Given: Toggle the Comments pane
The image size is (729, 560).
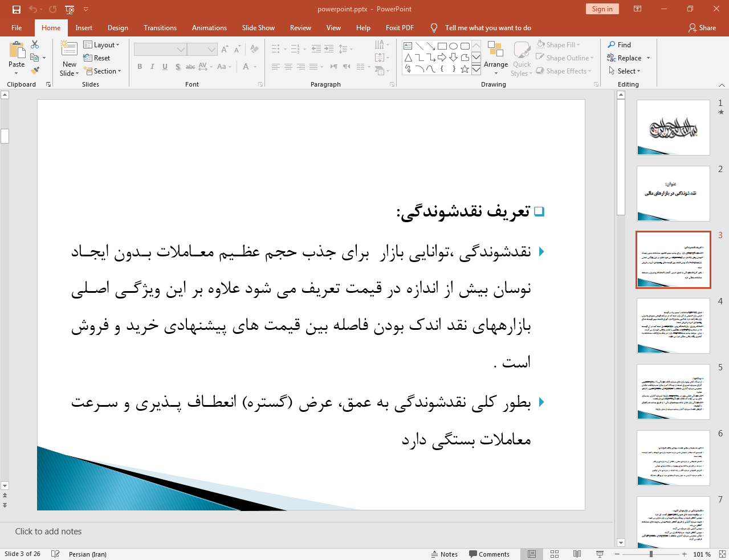Looking at the screenshot, I should pos(489,554).
